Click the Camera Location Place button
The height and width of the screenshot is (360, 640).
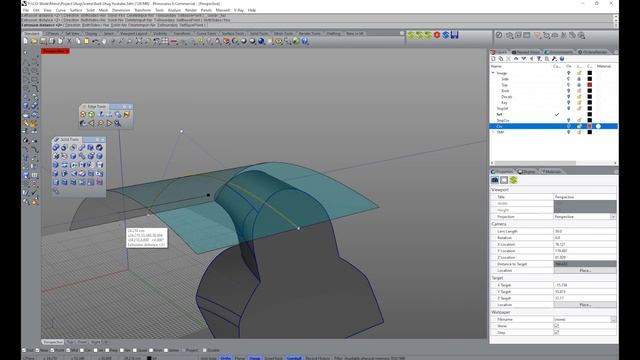coord(585,271)
